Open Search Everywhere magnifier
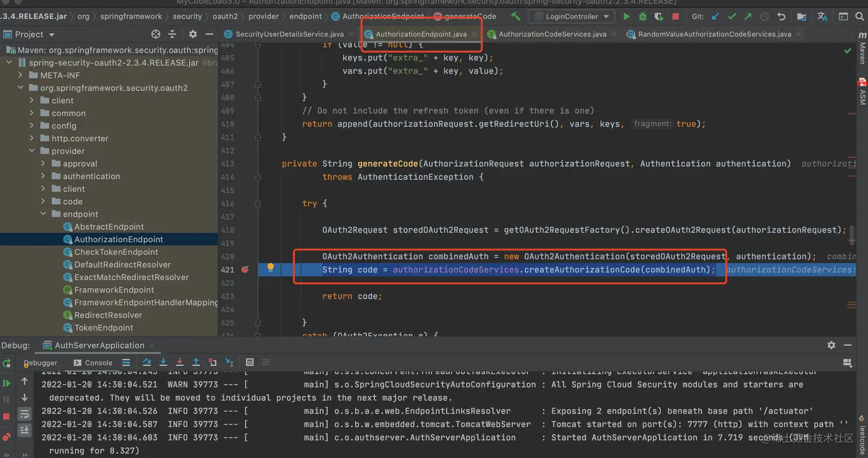 (859, 17)
